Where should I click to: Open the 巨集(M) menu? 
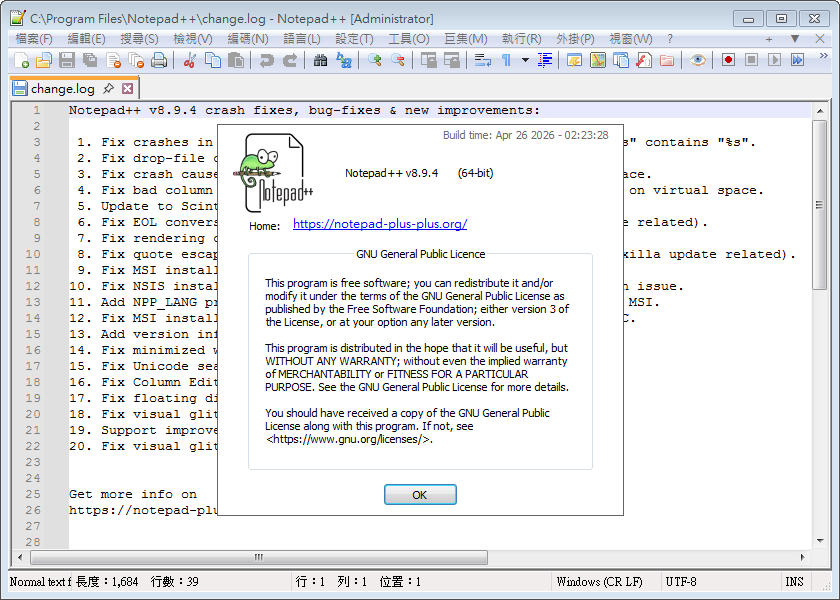[x=466, y=39]
